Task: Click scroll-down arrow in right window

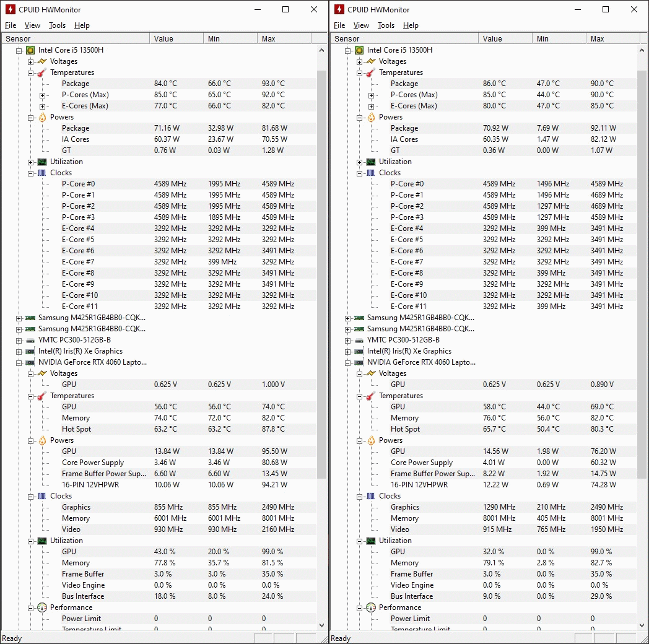Action: [x=642, y=625]
